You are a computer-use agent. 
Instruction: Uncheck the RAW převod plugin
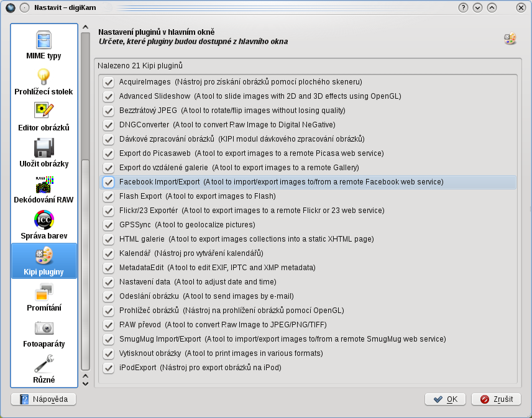click(109, 325)
